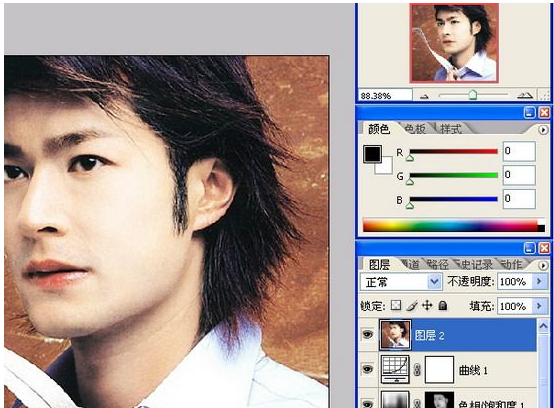Minimize the Color panel window

tap(529, 113)
